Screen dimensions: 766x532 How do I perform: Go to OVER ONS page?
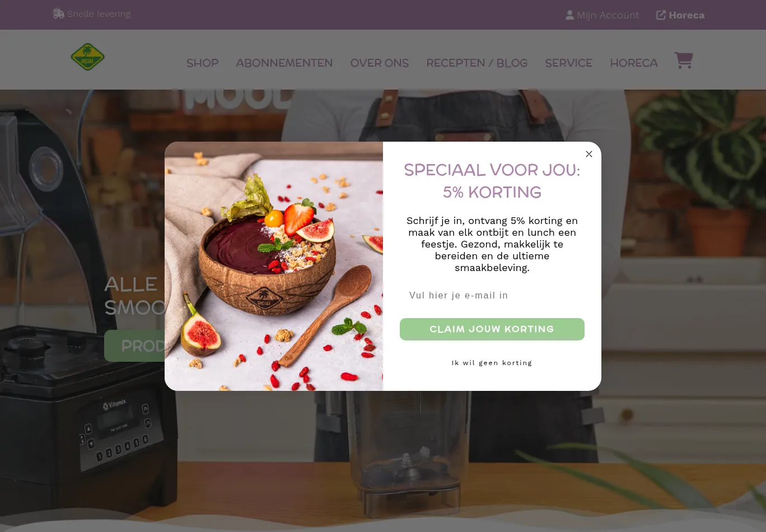click(379, 63)
